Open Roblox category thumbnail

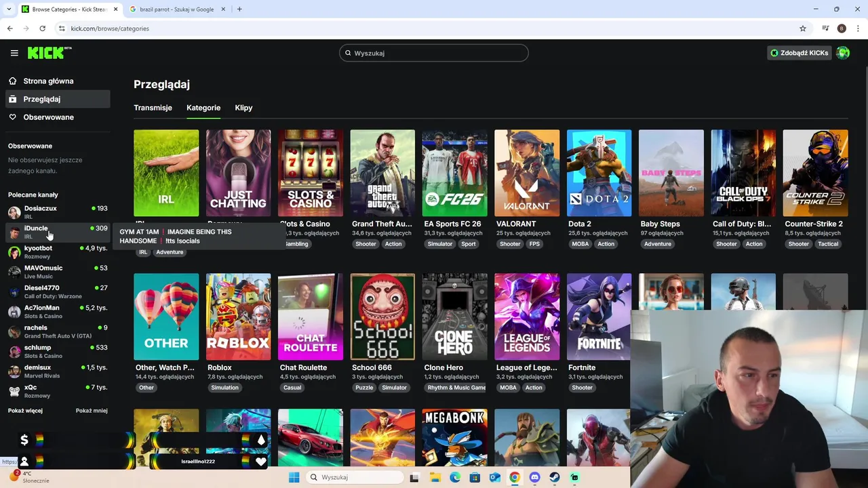[x=238, y=317]
